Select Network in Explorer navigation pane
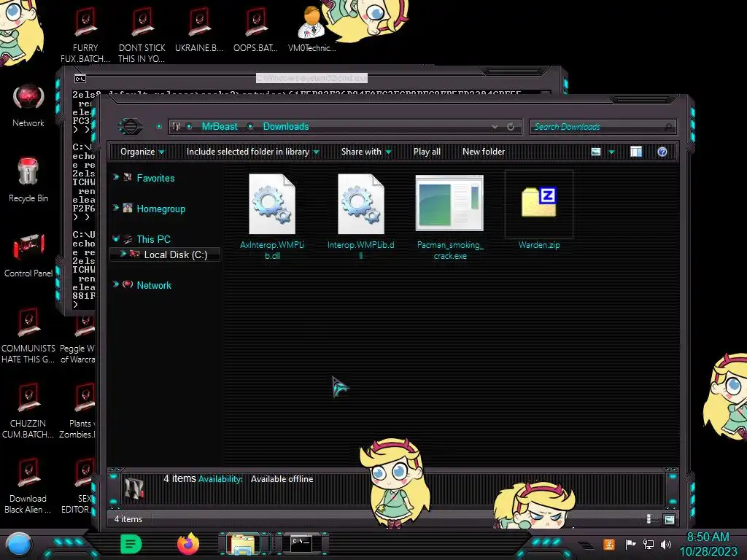This screenshot has height=560, width=747. click(154, 285)
